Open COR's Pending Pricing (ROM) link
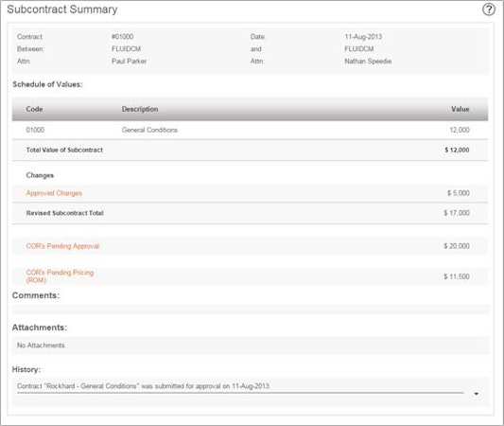Viewport: 504px width, 426px height. (x=60, y=276)
